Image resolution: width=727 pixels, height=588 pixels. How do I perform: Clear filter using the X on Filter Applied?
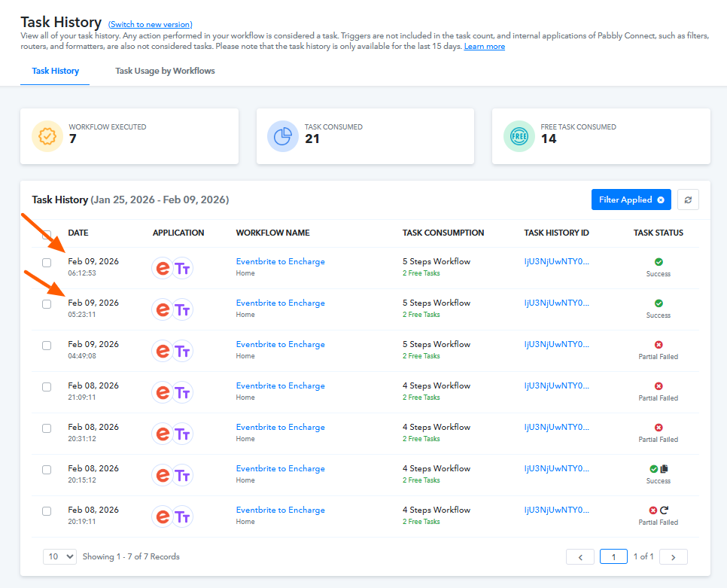[661, 200]
